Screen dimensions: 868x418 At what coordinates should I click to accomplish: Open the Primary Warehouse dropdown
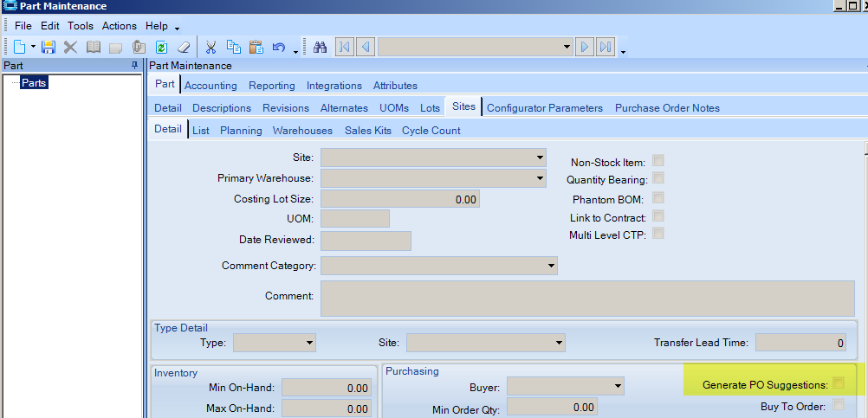click(540, 178)
